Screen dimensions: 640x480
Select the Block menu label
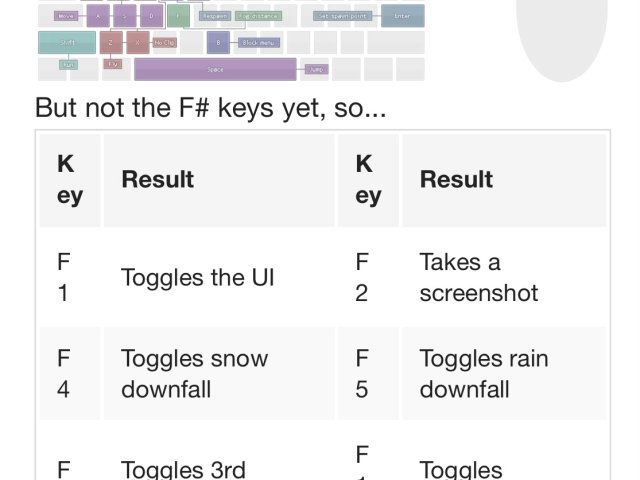point(262,43)
